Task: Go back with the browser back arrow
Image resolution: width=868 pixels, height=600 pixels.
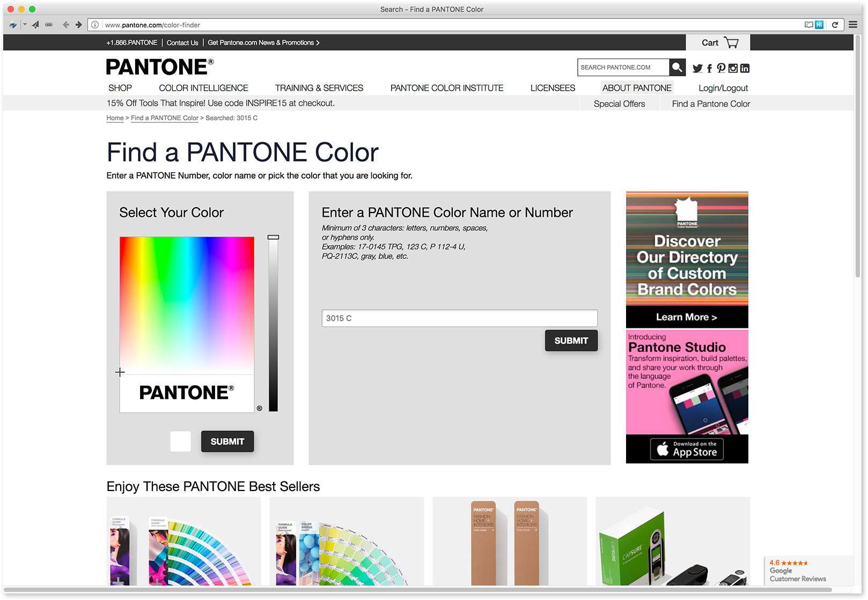Action: coord(66,25)
